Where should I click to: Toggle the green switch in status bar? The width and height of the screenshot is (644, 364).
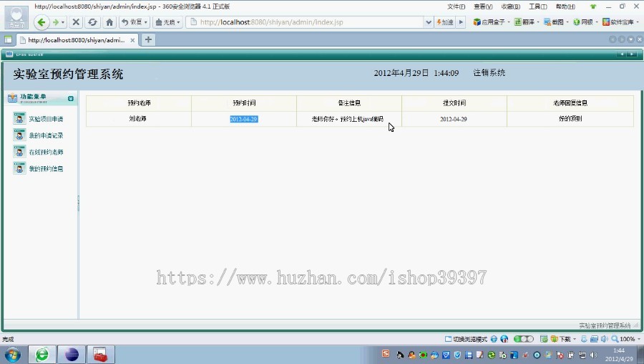(x=524, y=339)
